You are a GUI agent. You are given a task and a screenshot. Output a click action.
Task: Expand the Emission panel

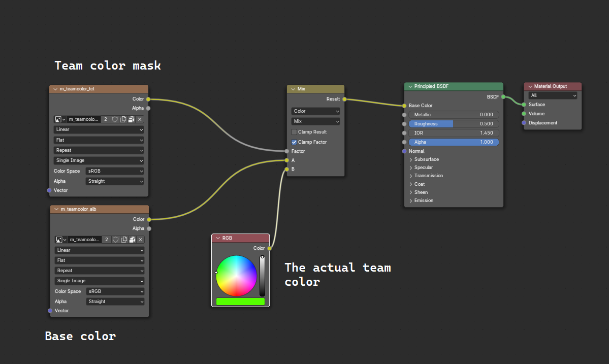point(411,201)
